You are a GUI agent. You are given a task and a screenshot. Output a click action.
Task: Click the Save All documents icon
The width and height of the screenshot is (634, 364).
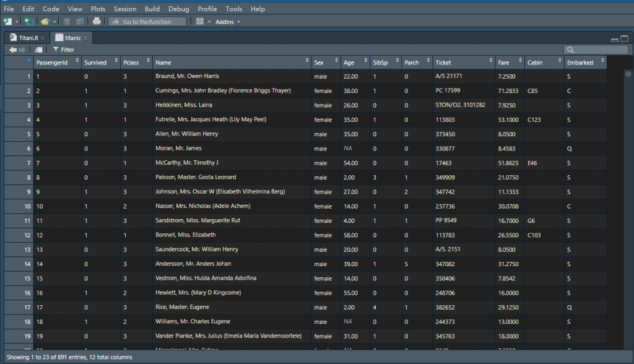tap(80, 22)
